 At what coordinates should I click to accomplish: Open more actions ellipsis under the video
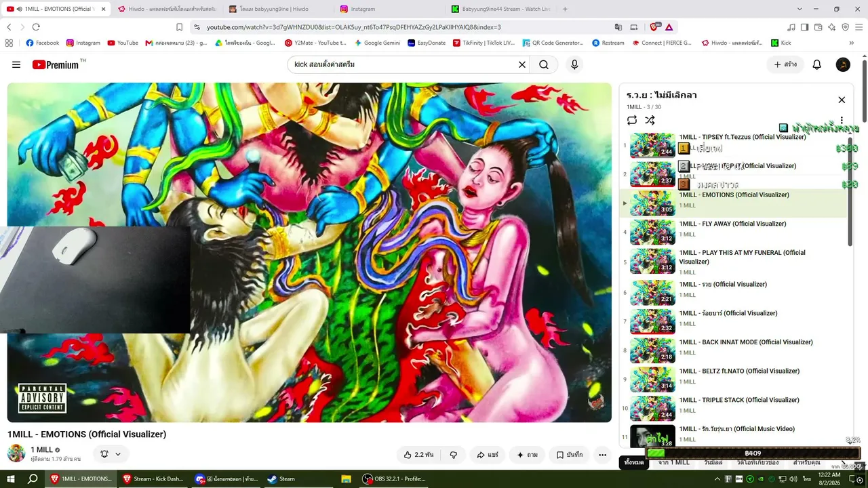(602, 455)
